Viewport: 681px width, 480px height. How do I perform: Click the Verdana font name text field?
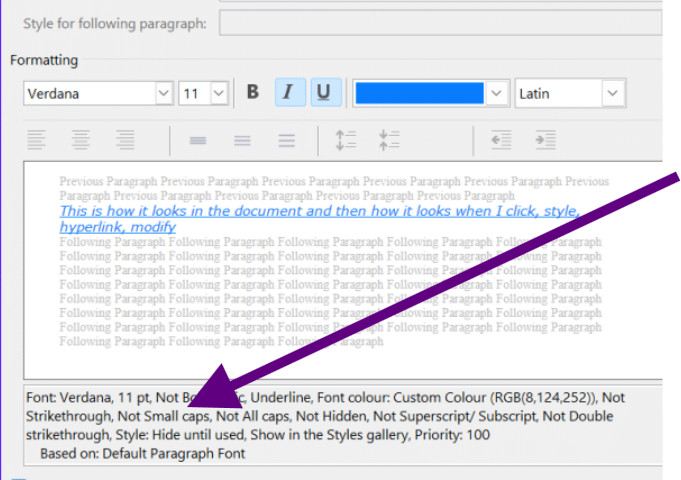pos(90,93)
